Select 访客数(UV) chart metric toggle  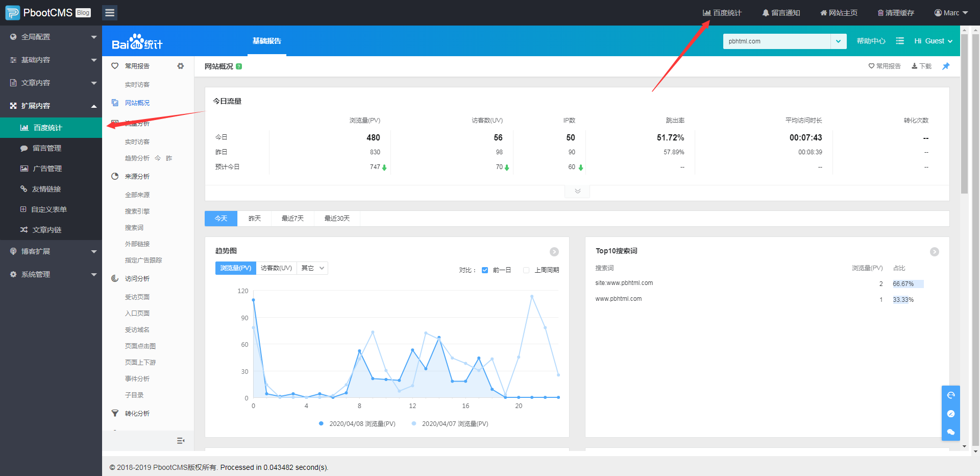click(x=276, y=268)
